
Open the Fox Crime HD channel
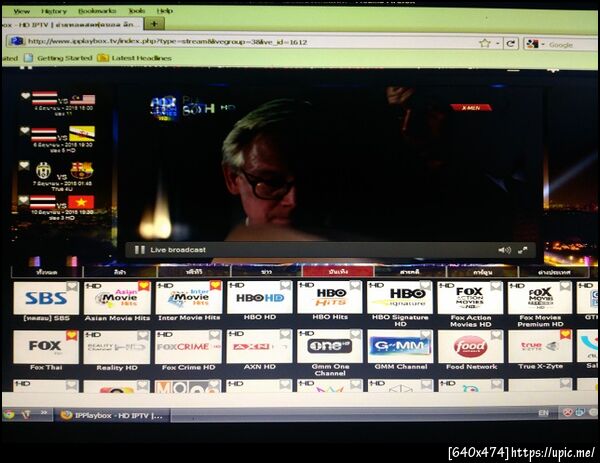pyautogui.click(x=188, y=347)
